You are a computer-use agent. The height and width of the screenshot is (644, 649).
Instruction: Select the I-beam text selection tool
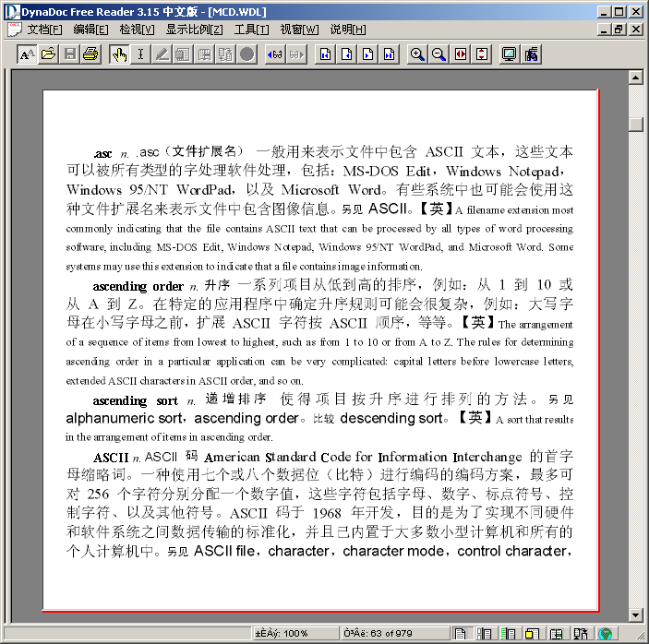pyautogui.click(x=140, y=54)
